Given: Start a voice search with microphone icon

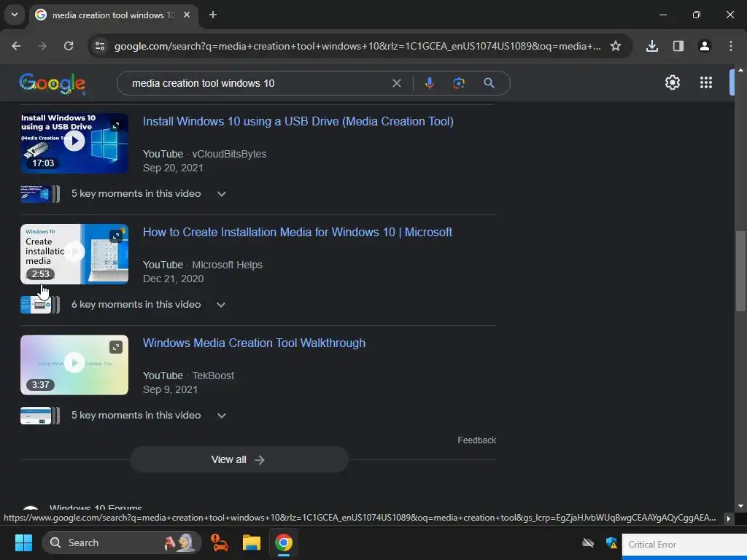Looking at the screenshot, I should click(429, 83).
